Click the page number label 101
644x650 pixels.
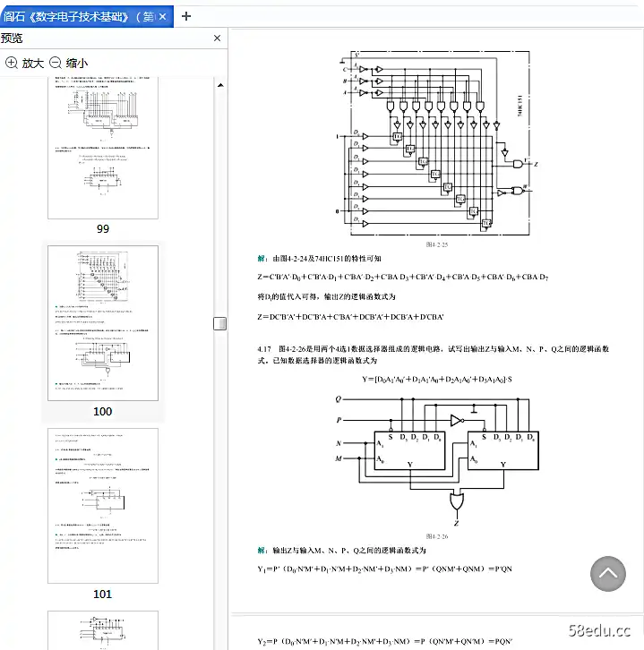(x=102, y=594)
